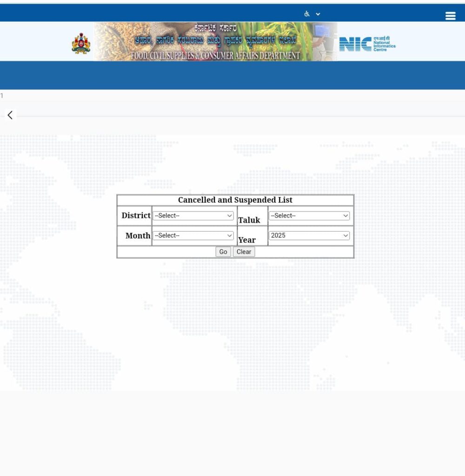Click the Taluk label
This screenshot has height=476, width=465.
pyautogui.click(x=249, y=220)
